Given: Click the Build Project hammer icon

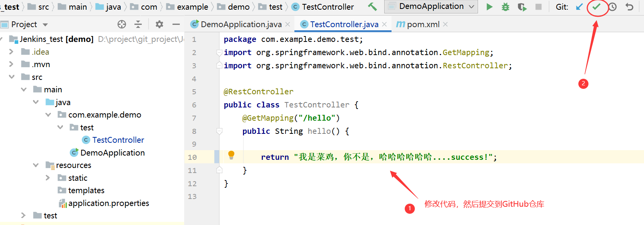Looking at the screenshot, I should click(x=372, y=7).
